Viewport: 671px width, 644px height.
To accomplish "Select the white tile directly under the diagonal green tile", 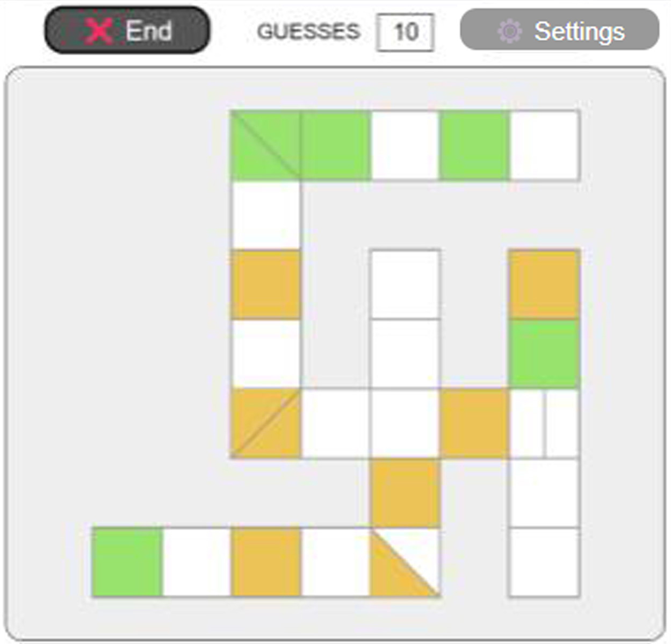I will click(265, 215).
